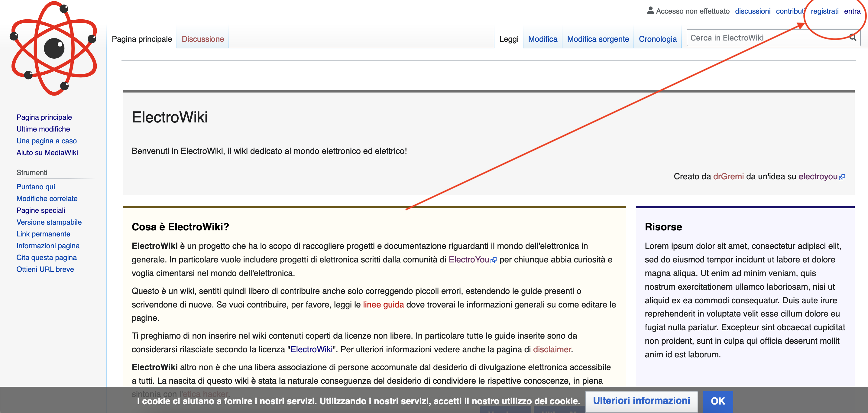Viewport: 868px width, 413px height.
Task: Click the linee guida red link
Action: click(x=383, y=304)
